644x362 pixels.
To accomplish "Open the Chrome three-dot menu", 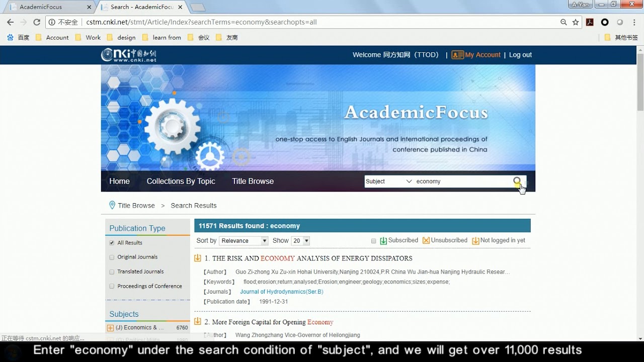I will (x=635, y=22).
